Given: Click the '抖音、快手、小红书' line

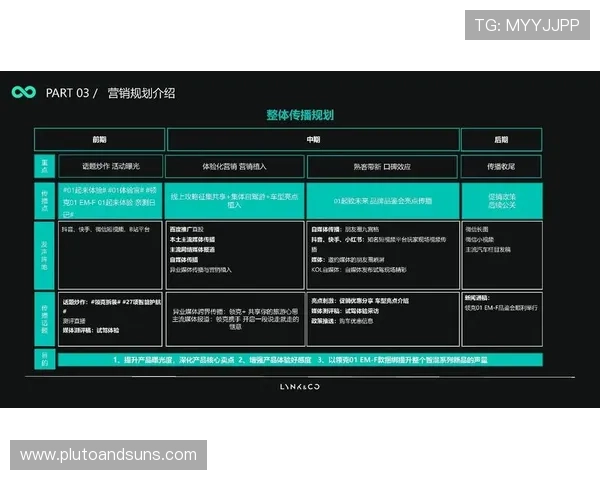Looking at the screenshot, I should tap(379, 244).
